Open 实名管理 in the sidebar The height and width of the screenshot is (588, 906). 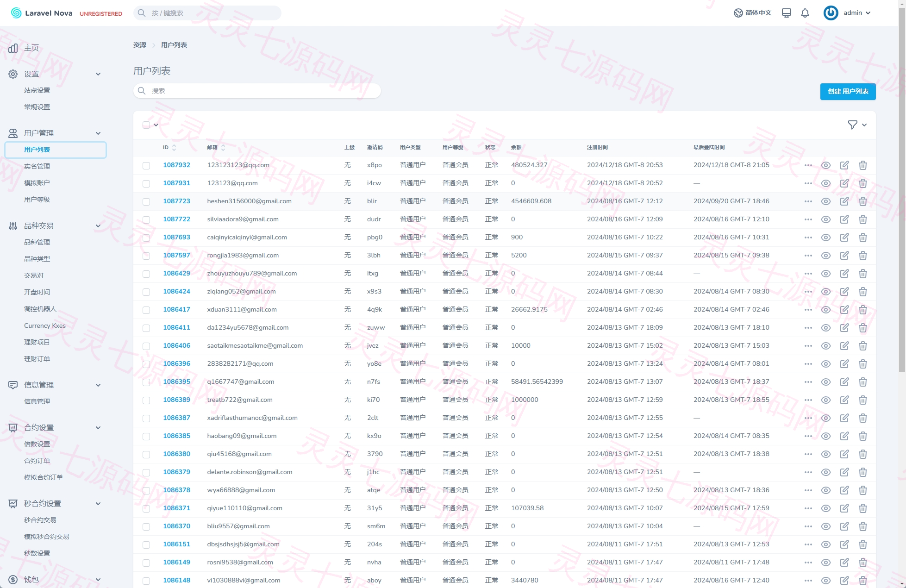37,166
